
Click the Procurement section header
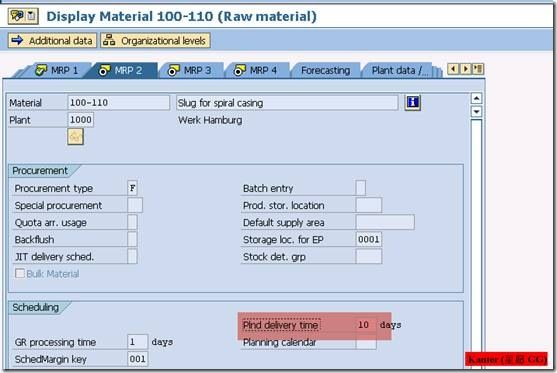[40, 171]
